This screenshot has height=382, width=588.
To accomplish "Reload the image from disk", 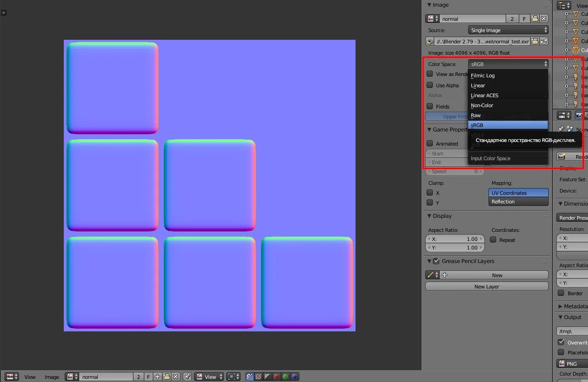I will click(544, 42).
